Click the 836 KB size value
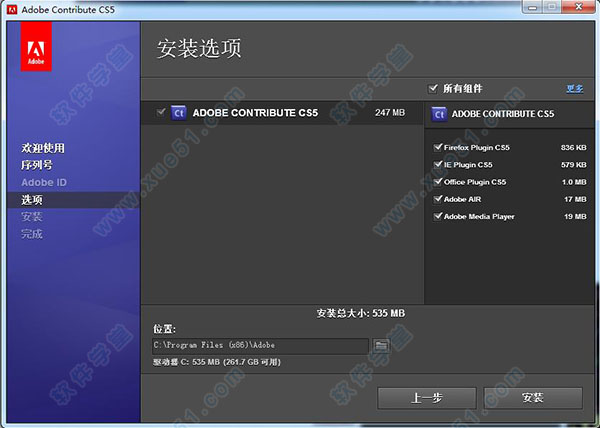The height and width of the screenshot is (428, 600). 574,148
